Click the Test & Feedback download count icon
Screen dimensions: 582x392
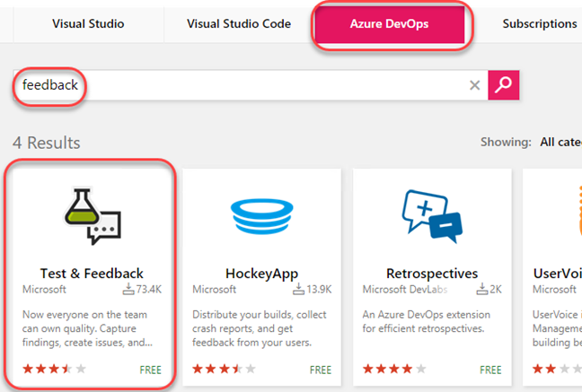[128, 289]
